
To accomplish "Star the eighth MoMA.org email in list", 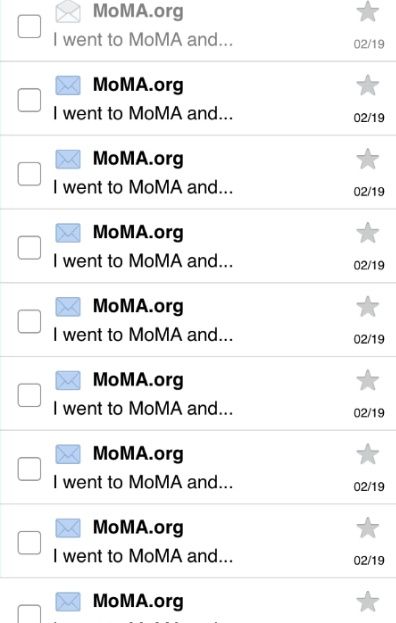I will click(367, 528).
